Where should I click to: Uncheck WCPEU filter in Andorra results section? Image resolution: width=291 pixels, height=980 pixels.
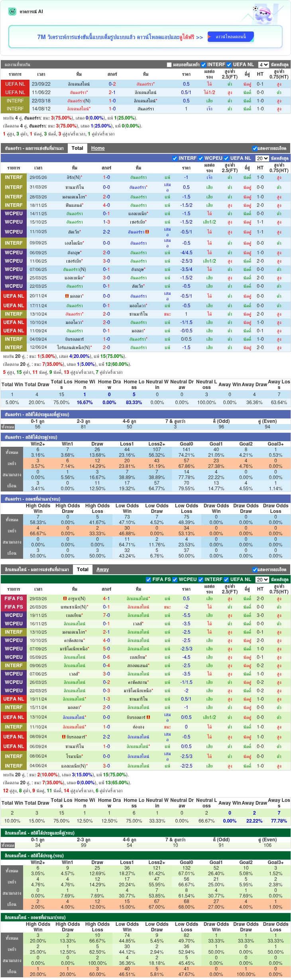pyautogui.click(x=201, y=158)
